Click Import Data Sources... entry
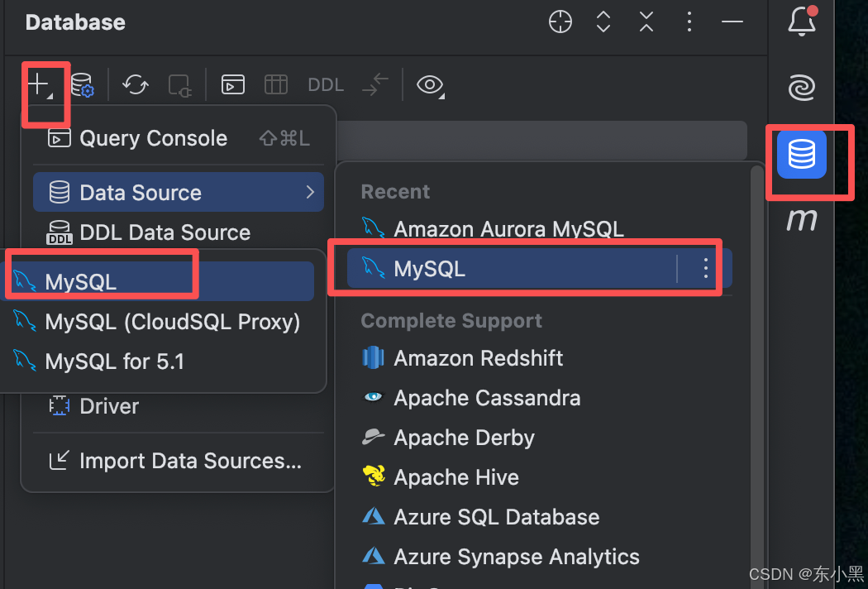Viewport: 868px width, 589px height. click(190, 461)
